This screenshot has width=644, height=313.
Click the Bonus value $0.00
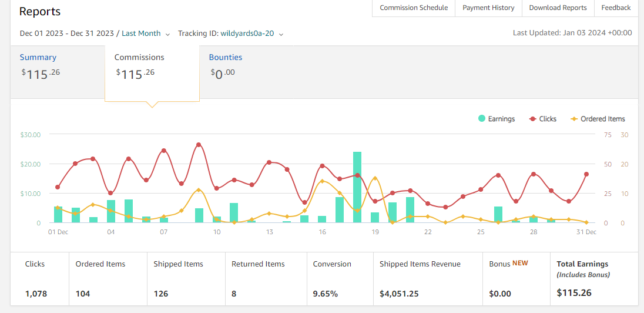tap(500, 294)
